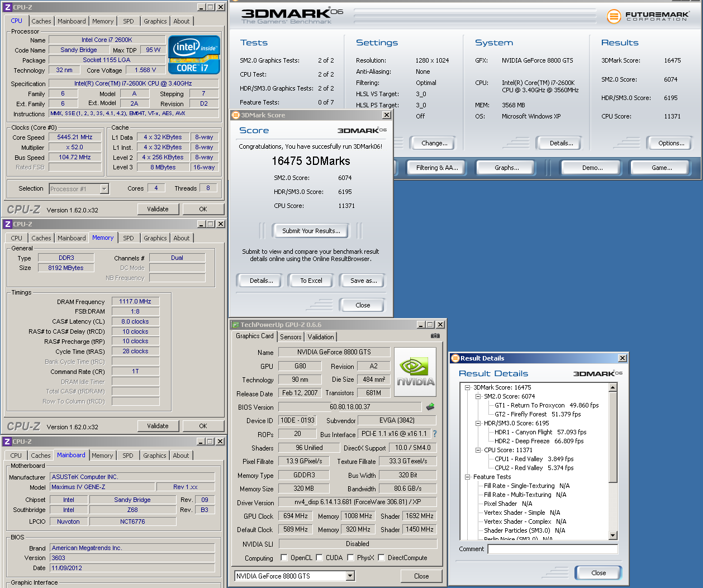Collapse the SM2.0 Score 6074 node
The height and width of the screenshot is (588, 703).
[478, 396]
